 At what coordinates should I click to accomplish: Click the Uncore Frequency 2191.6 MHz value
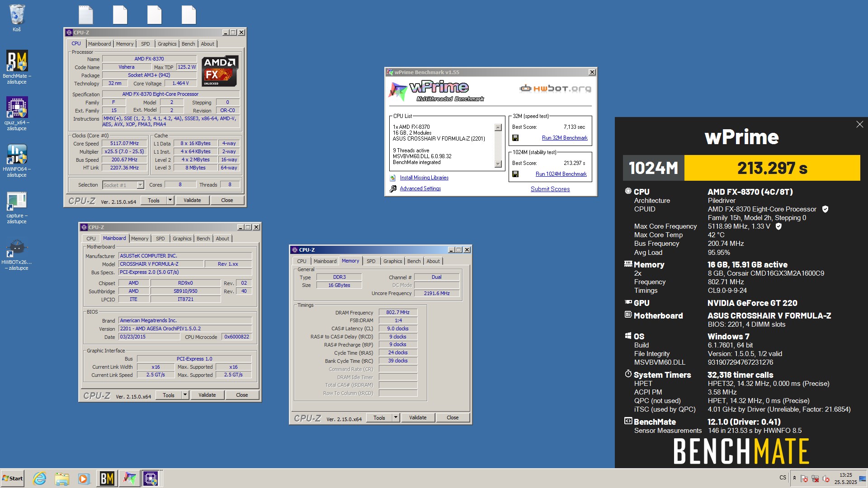437,293
